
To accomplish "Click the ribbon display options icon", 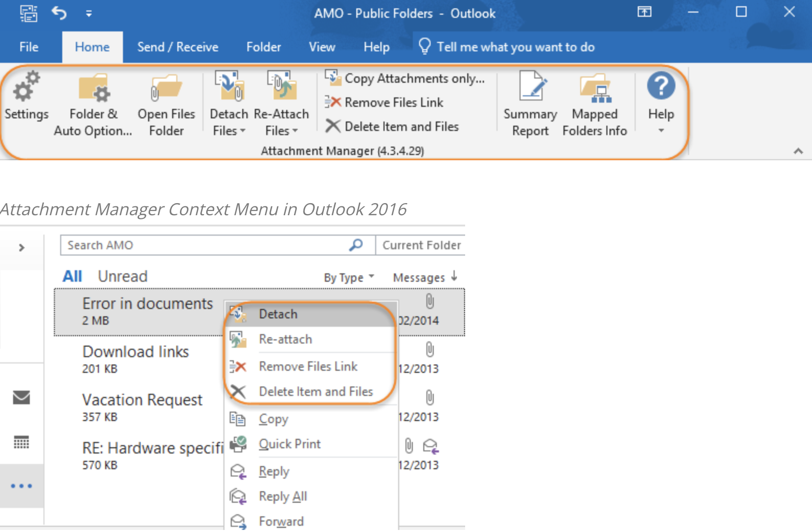I will (x=645, y=12).
